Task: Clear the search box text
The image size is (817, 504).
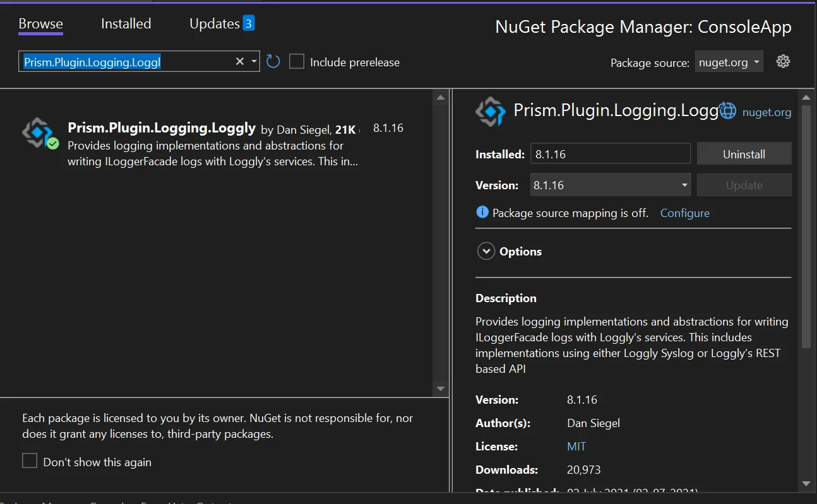Action: click(240, 61)
